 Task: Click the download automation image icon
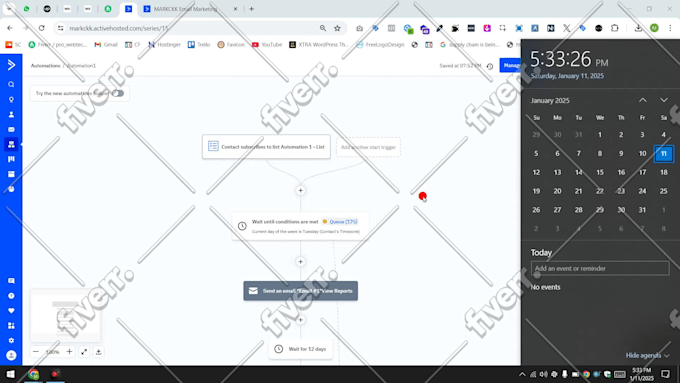point(98,352)
